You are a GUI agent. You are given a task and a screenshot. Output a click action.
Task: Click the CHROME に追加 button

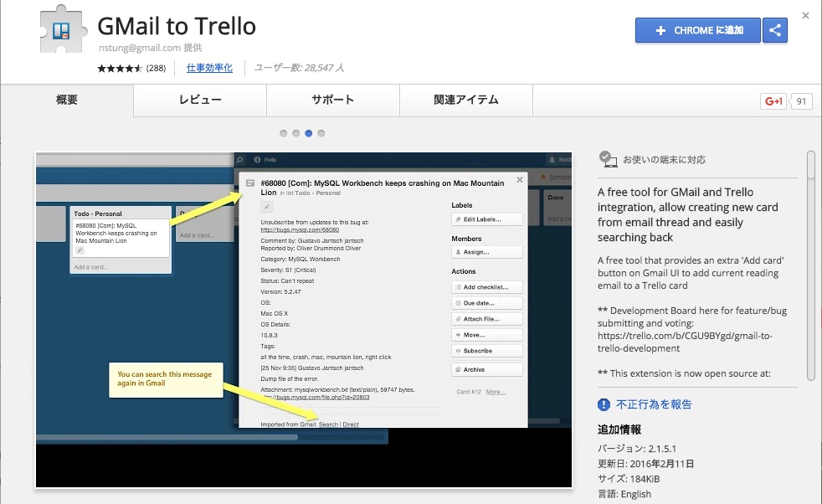click(698, 30)
